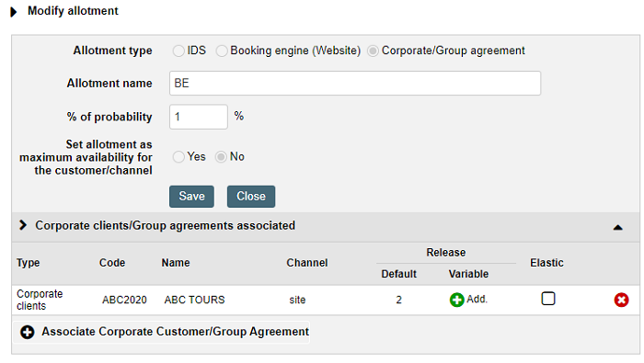Select Corporate/Group agreement radio option
The image size is (644, 363).
(373, 51)
